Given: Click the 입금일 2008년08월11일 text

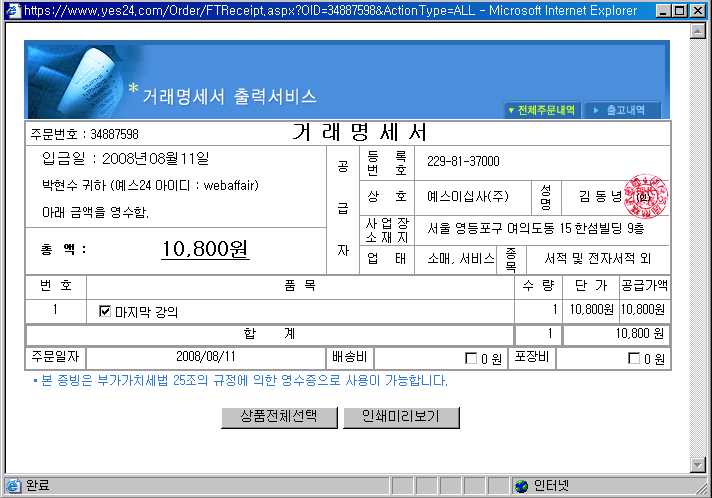Looking at the screenshot, I should click(125, 159).
